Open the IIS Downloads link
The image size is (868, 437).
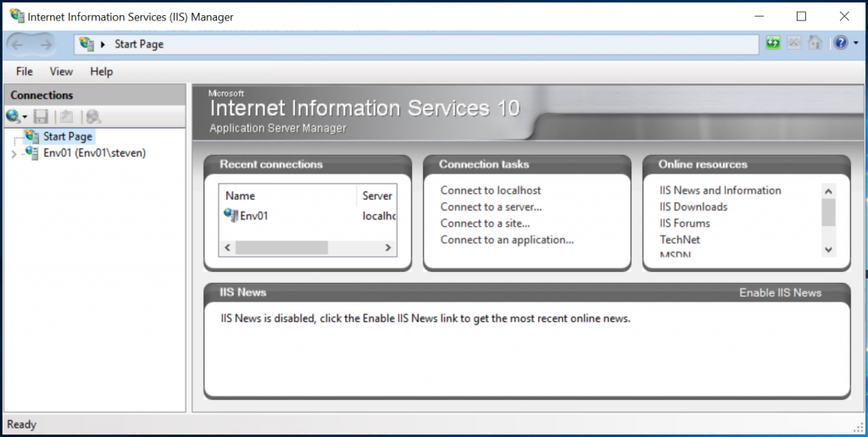[693, 207]
